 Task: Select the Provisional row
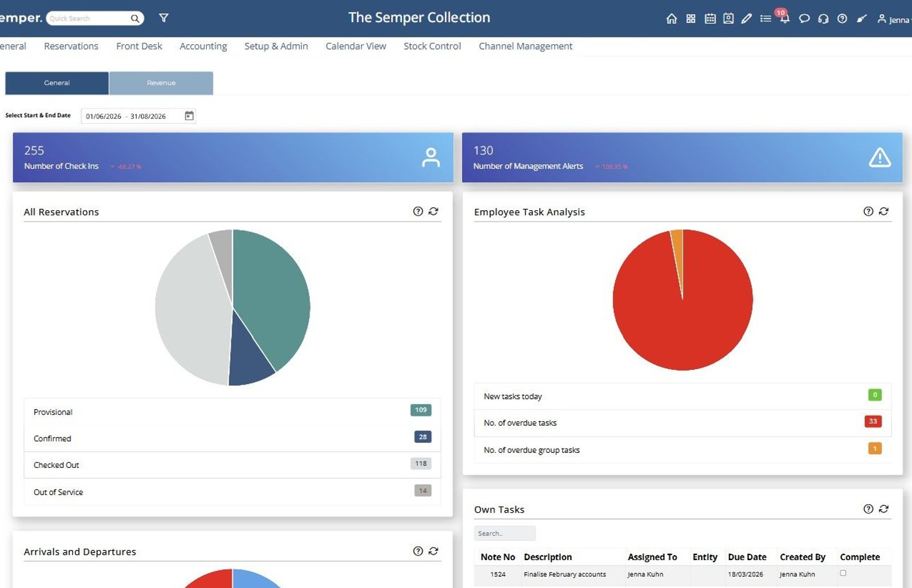point(233,412)
